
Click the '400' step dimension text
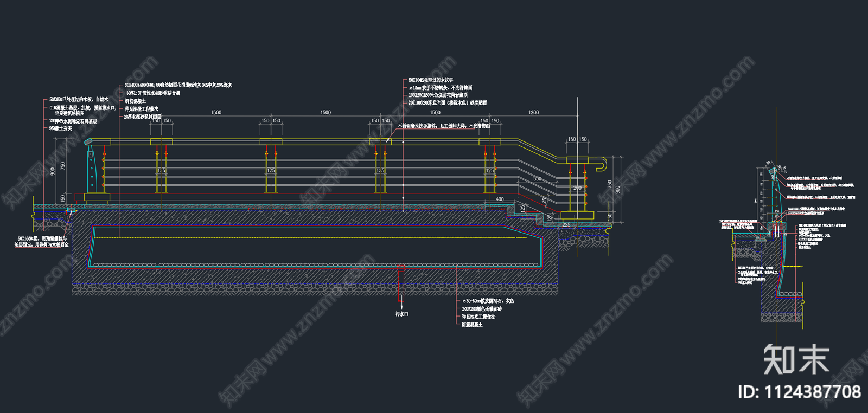(500, 199)
